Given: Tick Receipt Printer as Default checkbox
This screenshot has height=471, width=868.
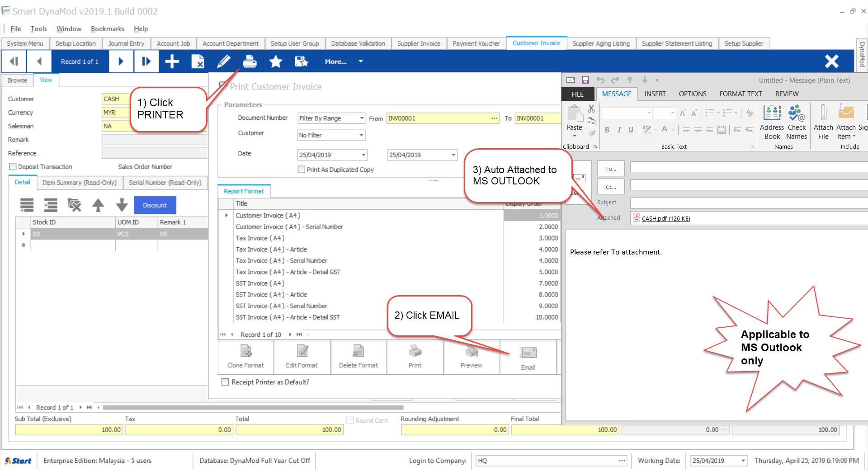Looking at the screenshot, I should pyautogui.click(x=225, y=382).
